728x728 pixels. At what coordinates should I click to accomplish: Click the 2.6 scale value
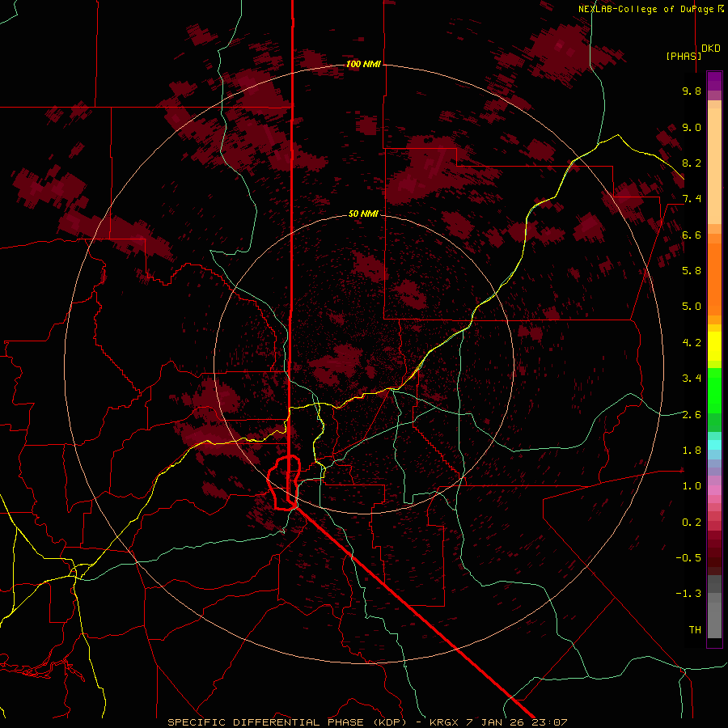click(692, 414)
